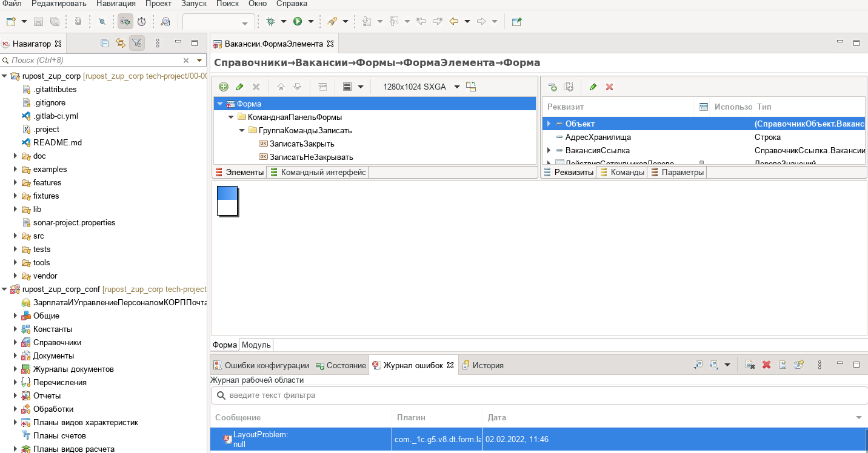Screen dimensions: 868x453
Task: Go back to previous edit location
Action: [x=453, y=21]
